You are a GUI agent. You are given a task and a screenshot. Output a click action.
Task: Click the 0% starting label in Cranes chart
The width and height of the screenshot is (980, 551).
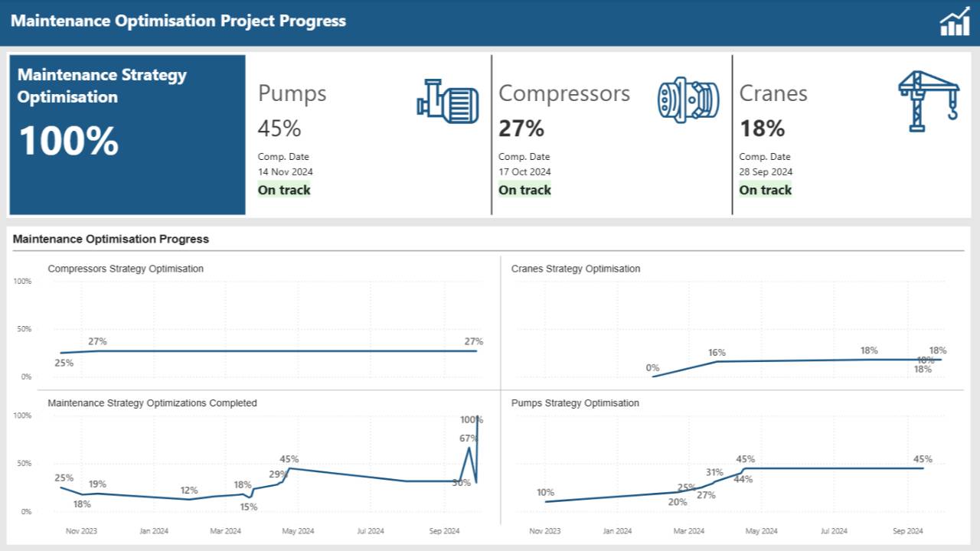tap(652, 368)
